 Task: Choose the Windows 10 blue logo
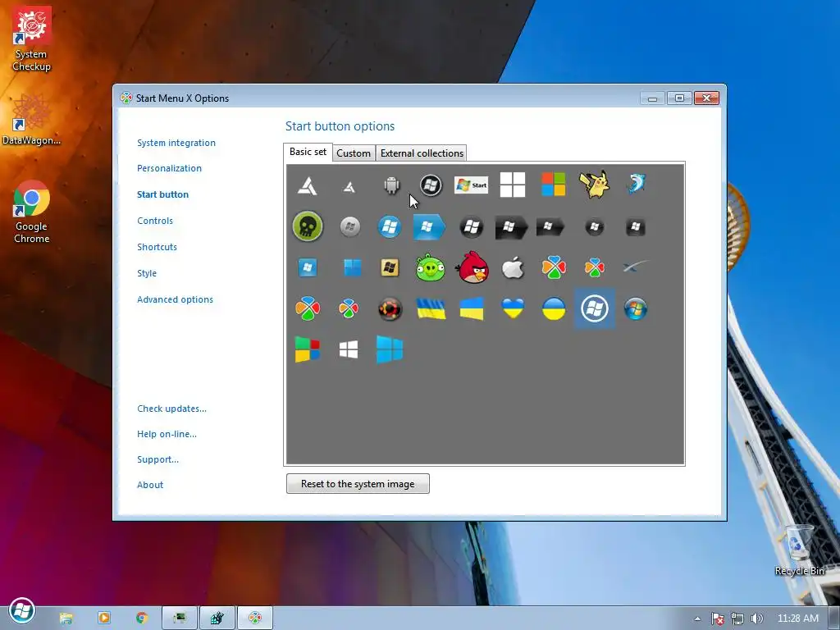390,349
